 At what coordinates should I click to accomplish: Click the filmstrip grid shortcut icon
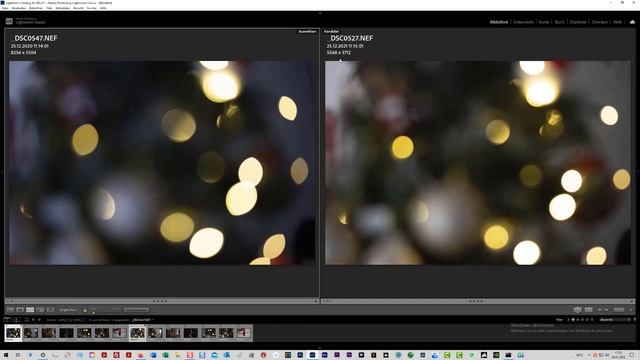pos(27,320)
